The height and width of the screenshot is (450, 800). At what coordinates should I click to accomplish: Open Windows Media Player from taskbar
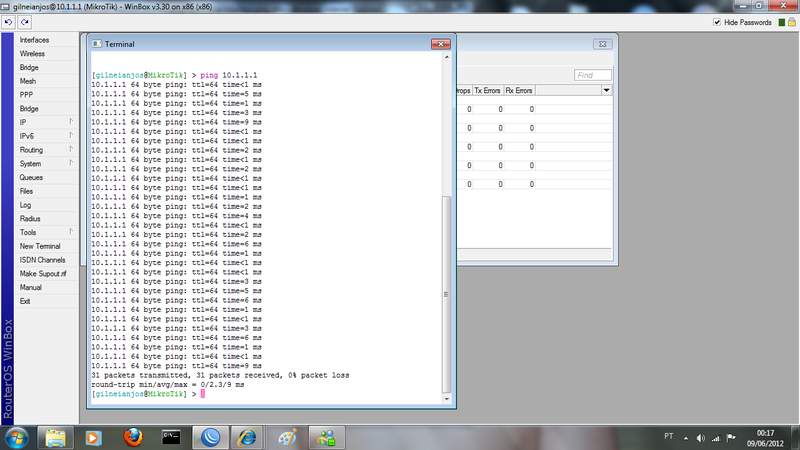[x=93, y=438]
